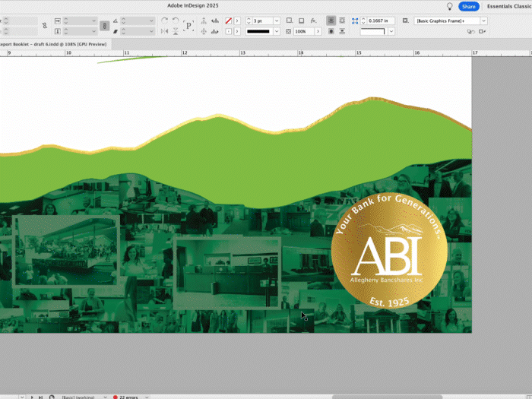532x399 pixels.
Task: Click the 0.1667 in corner size field
Action: coord(382,21)
